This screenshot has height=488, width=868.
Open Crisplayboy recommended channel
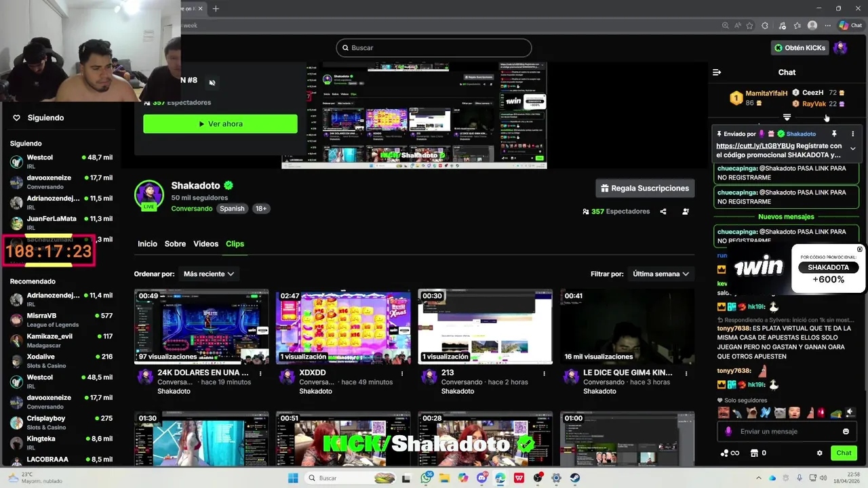point(61,422)
